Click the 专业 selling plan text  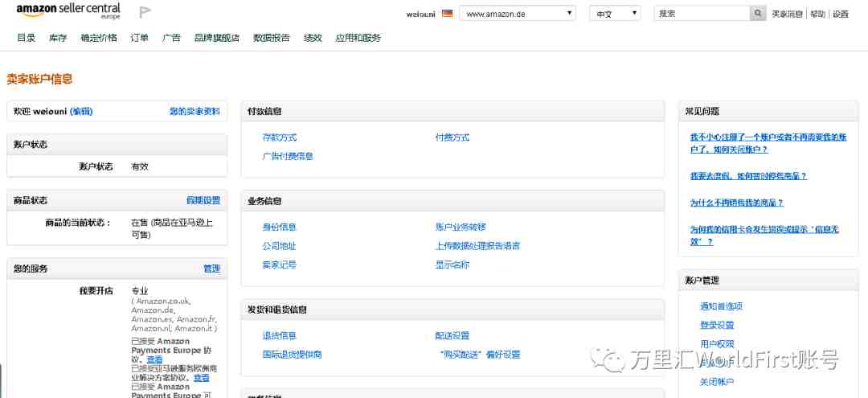coord(140,290)
